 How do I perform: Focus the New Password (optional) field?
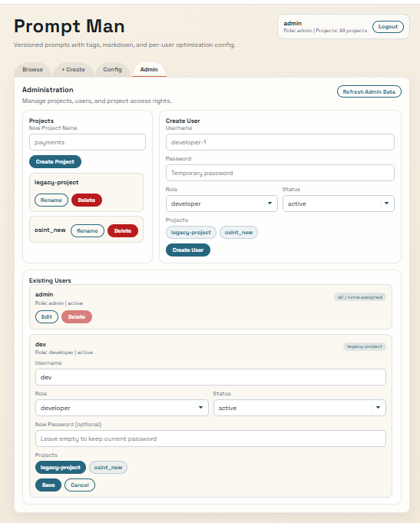click(210, 439)
